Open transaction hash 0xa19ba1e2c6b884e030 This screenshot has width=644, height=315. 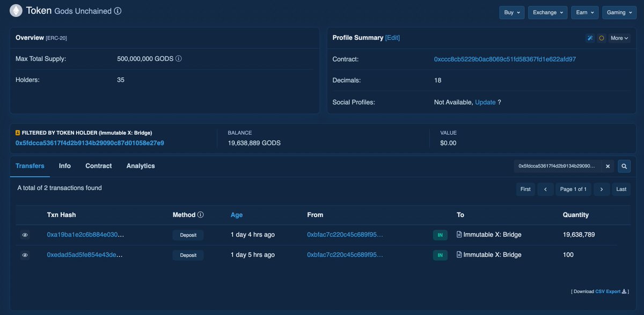[x=86, y=235]
